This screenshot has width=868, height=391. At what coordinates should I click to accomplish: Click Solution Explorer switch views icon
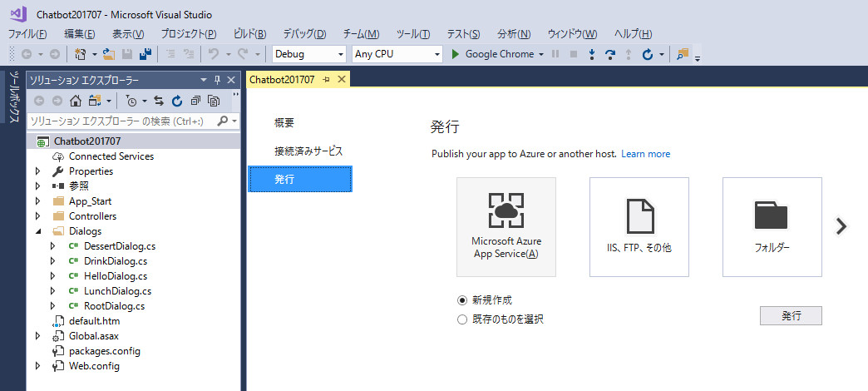[95, 101]
